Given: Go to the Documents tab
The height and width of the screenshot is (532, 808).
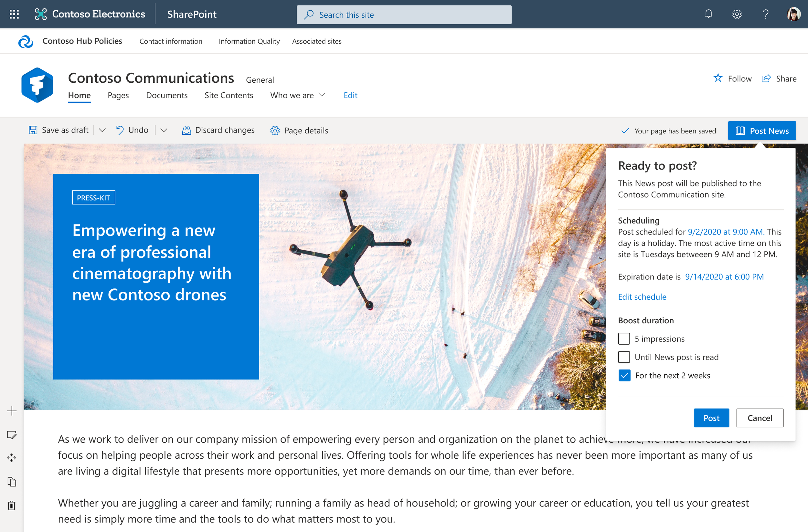Looking at the screenshot, I should point(167,95).
